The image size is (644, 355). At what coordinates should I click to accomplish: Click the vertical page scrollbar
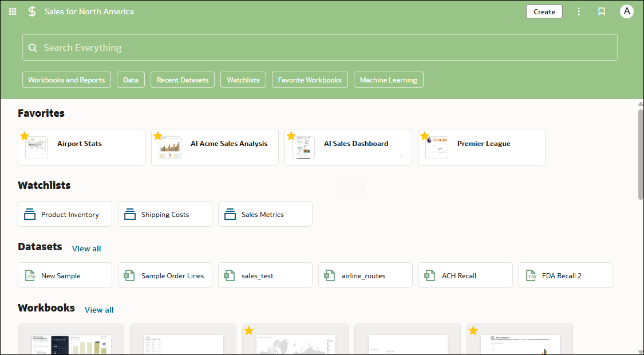pos(641,155)
